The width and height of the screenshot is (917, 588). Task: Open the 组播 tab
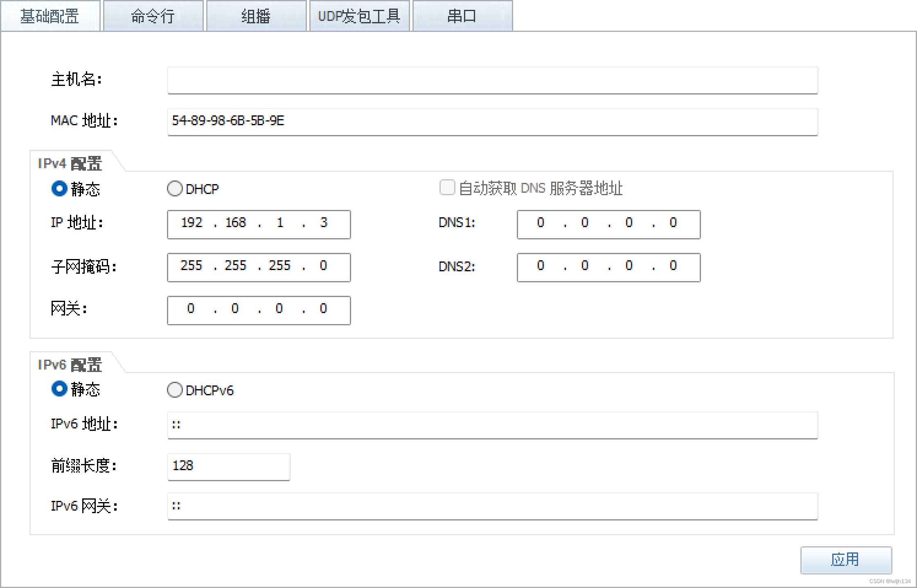[x=256, y=16]
